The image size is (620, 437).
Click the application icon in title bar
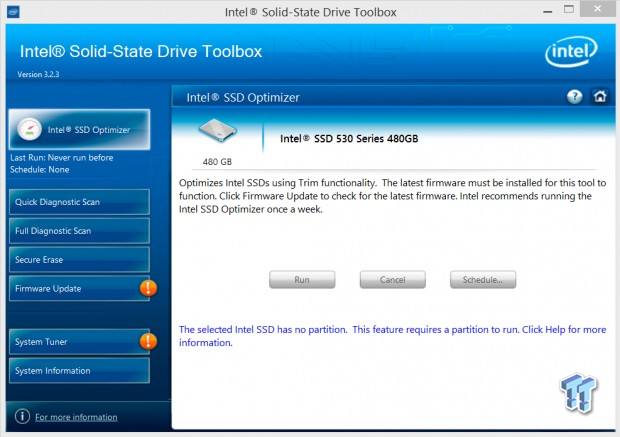pos(13,11)
